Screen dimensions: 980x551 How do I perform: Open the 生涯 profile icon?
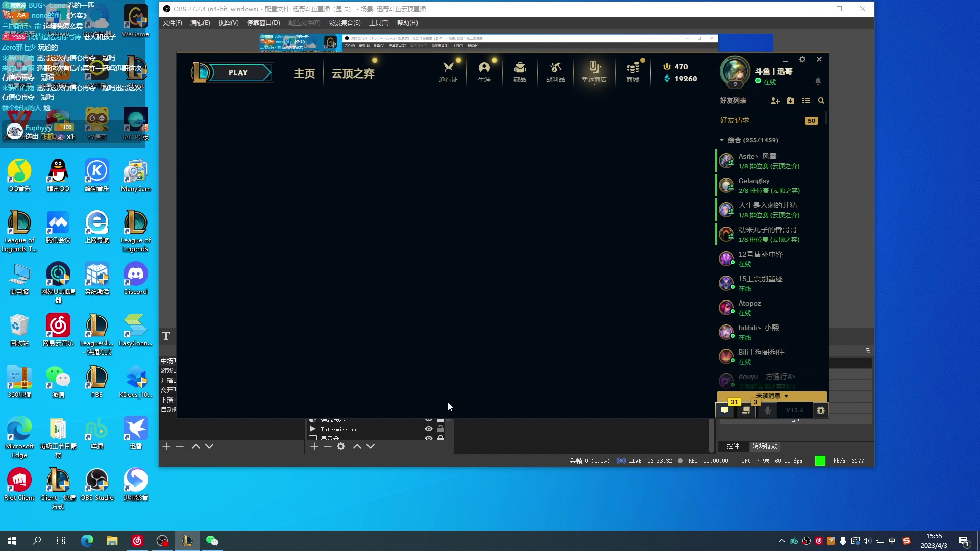pos(484,72)
